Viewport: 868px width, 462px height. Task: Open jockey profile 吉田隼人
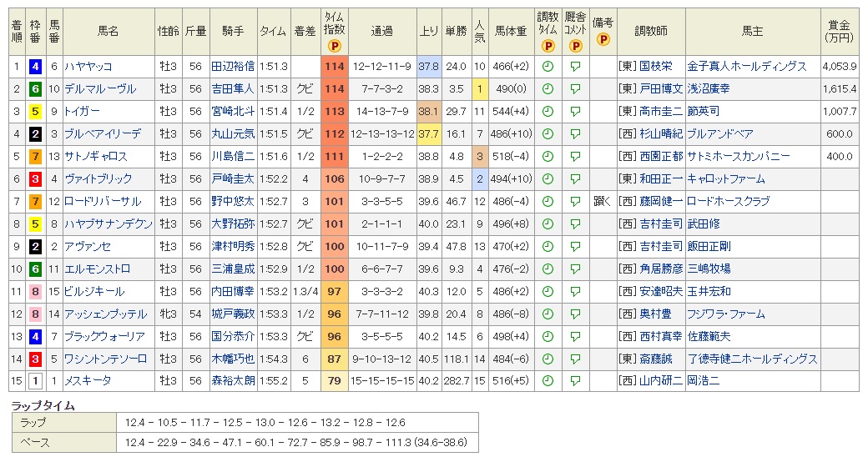click(x=233, y=88)
